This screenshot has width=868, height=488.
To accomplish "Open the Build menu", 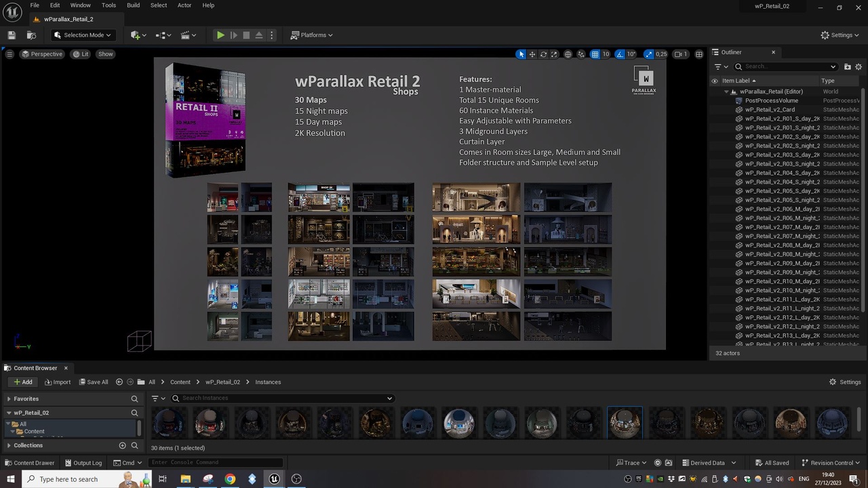I will (133, 5).
